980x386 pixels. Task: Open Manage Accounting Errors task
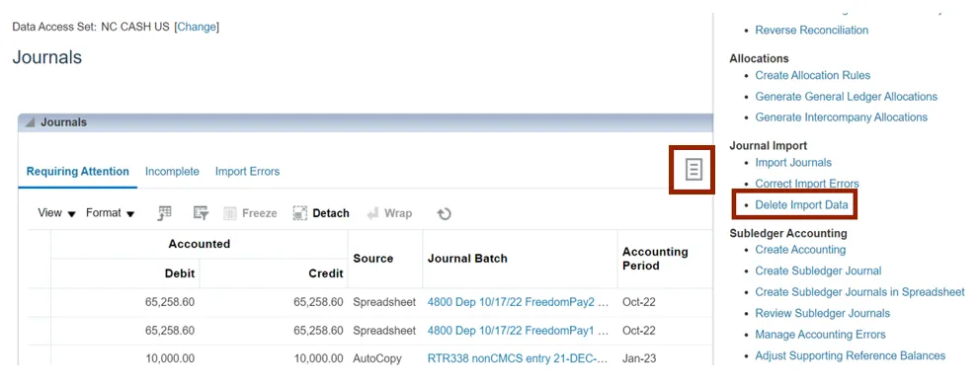[x=820, y=334]
